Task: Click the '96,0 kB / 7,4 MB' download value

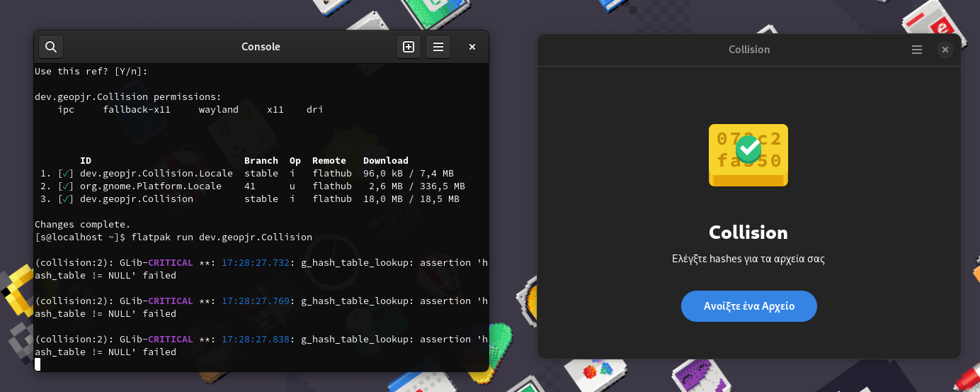Action: pos(409,174)
